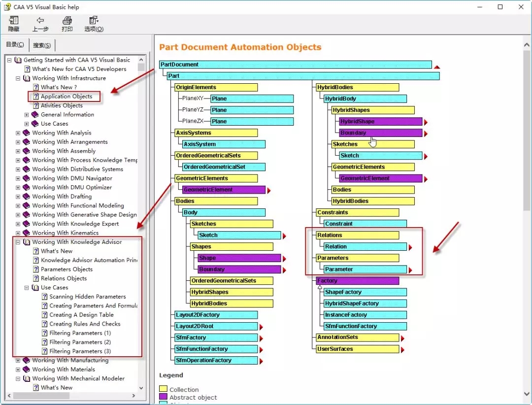Open the PartDocument object link

pyautogui.click(x=295, y=65)
